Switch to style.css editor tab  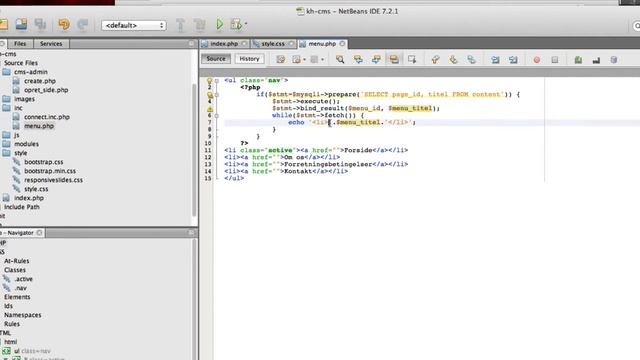click(x=273, y=44)
